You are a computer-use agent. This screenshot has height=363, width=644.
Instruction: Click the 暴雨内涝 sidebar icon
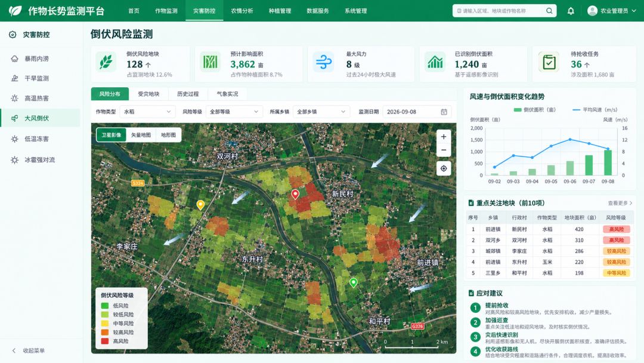15,59
